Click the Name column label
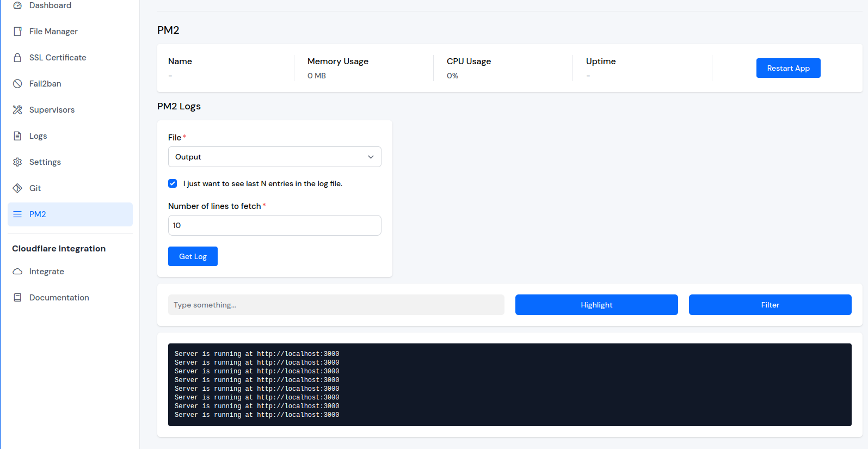Screen dimensions: 868x449 180,61
